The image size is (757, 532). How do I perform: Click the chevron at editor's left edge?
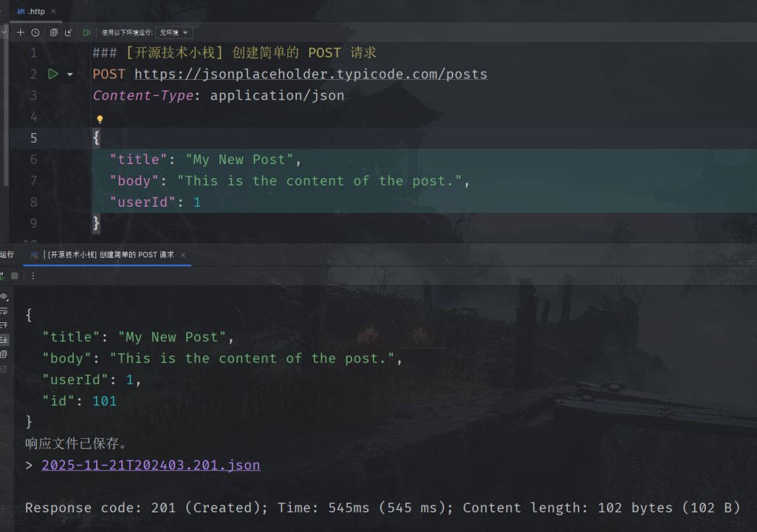pos(4,32)
